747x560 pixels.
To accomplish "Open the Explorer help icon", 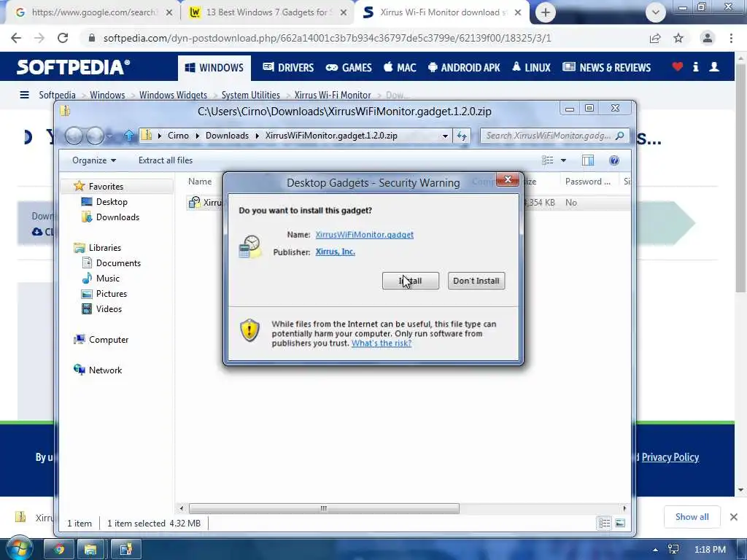I will [x=614, y=160].
